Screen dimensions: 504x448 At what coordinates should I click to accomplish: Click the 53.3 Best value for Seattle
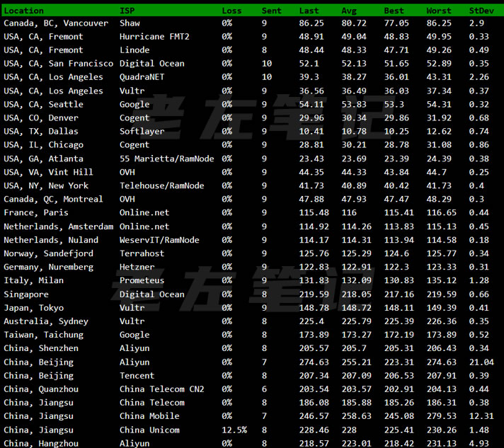click(x=394, y=105)
